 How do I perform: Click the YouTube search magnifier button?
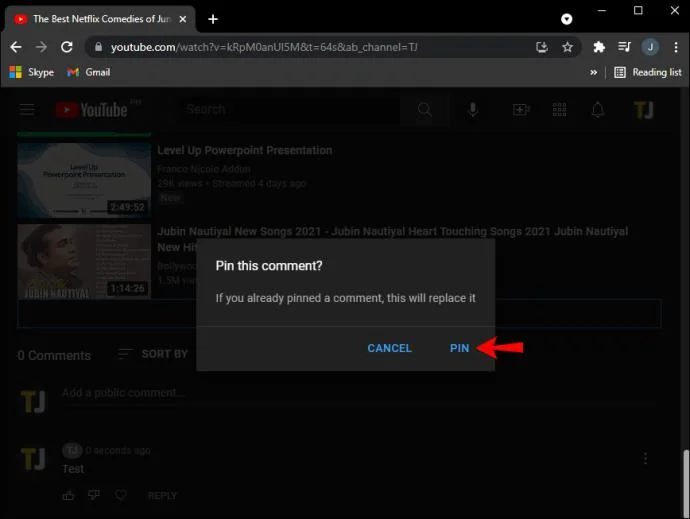tap(425, 109)
